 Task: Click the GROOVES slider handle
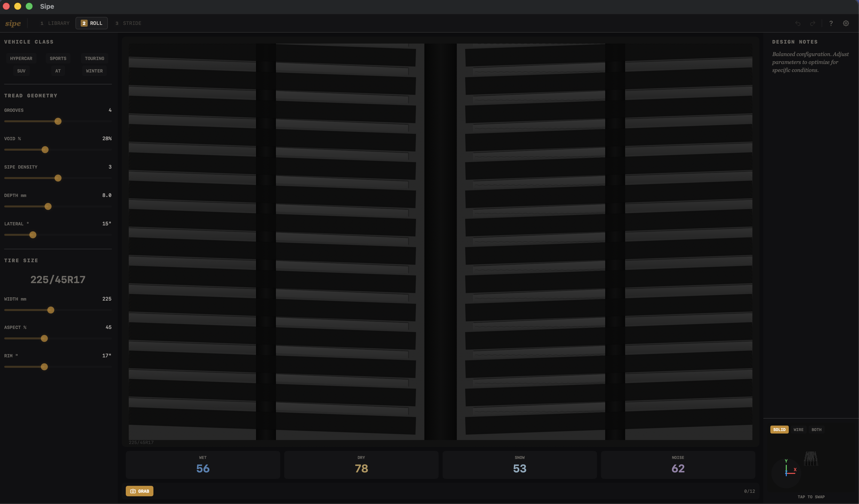[x=58, y=121]
